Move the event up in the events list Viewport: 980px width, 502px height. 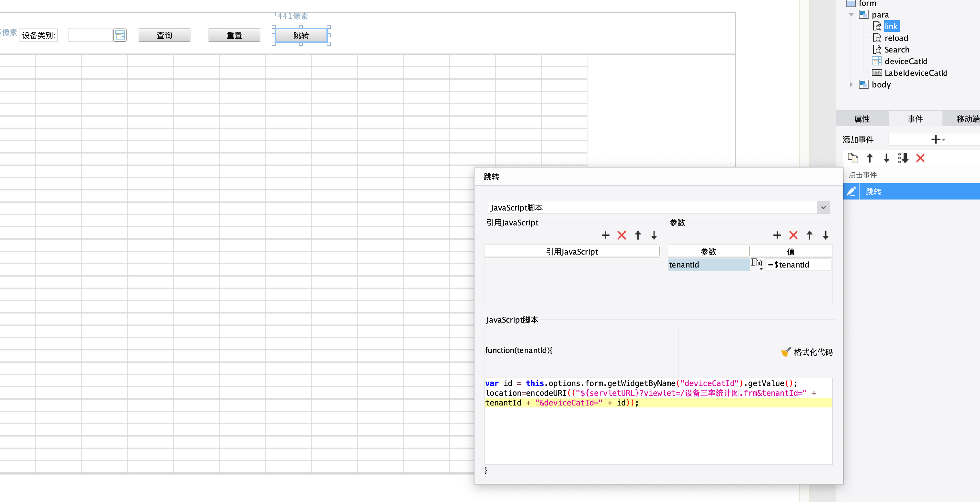pyautogui.click(x=870, y=158)
